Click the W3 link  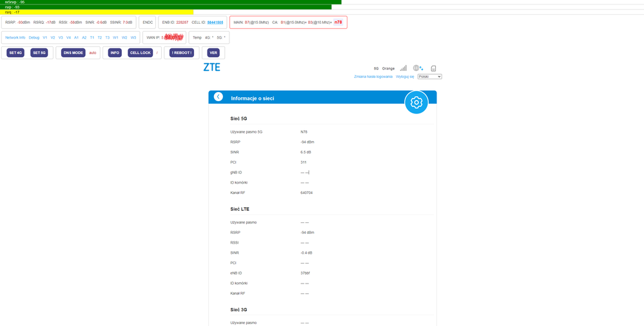click(133, 37)
